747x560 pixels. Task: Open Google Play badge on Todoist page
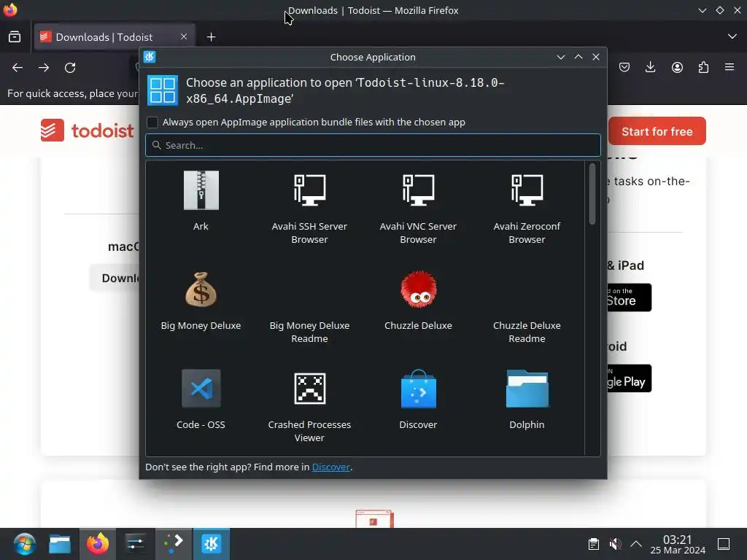pos(628,378)
